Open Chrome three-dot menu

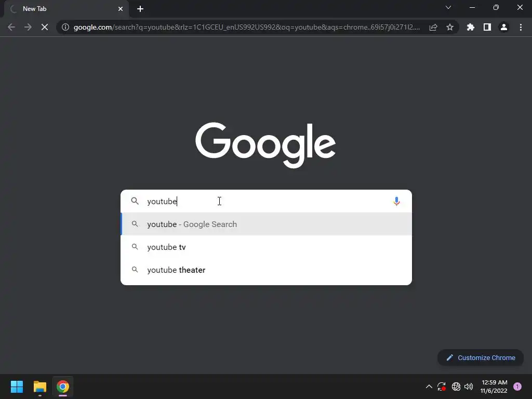pos(521,27)
